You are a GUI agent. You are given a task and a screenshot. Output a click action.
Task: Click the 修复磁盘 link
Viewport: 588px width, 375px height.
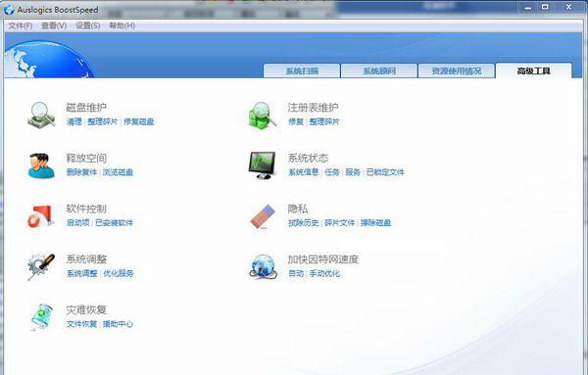coord(139,121)
